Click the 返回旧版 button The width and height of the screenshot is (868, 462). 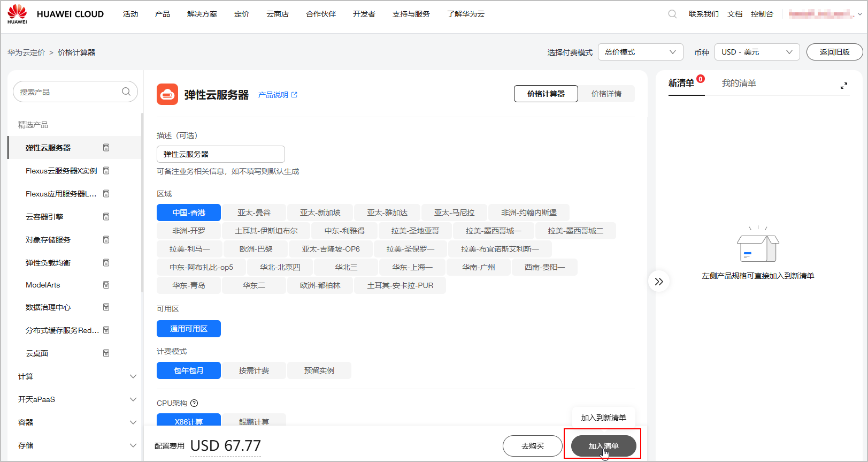tap(835, 52)
